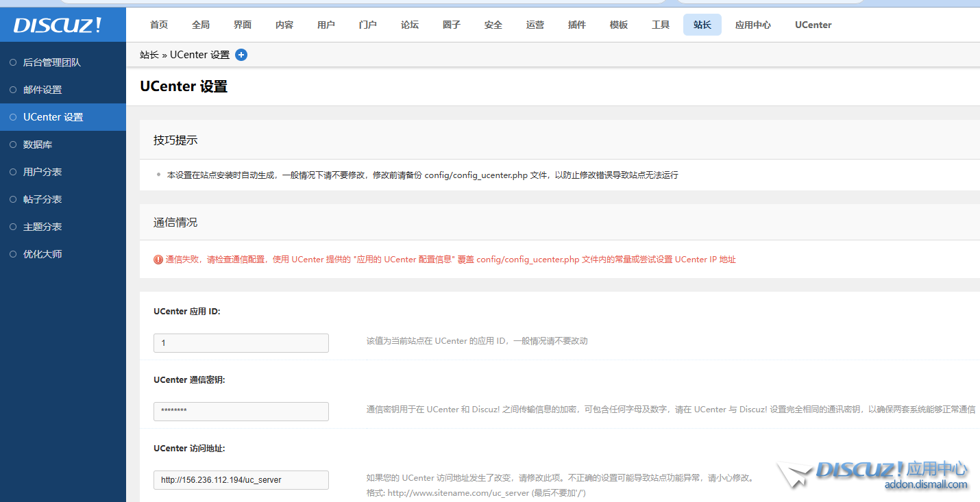
Task: Open the 内容 menu
Action: pos(284,25)
